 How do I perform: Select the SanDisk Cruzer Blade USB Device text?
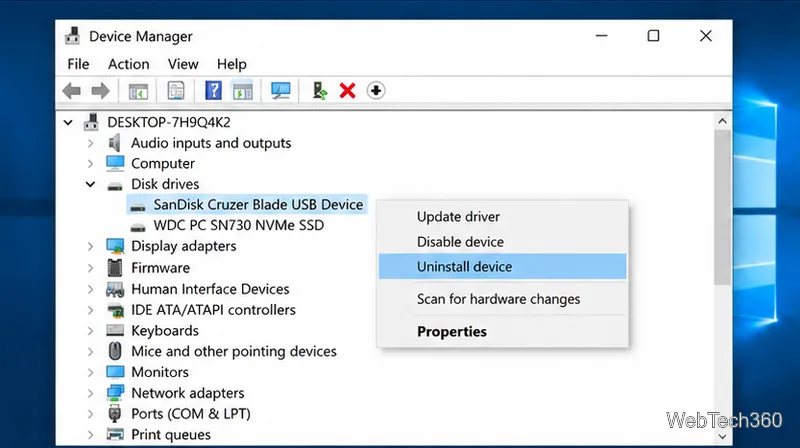click(258, 205)
